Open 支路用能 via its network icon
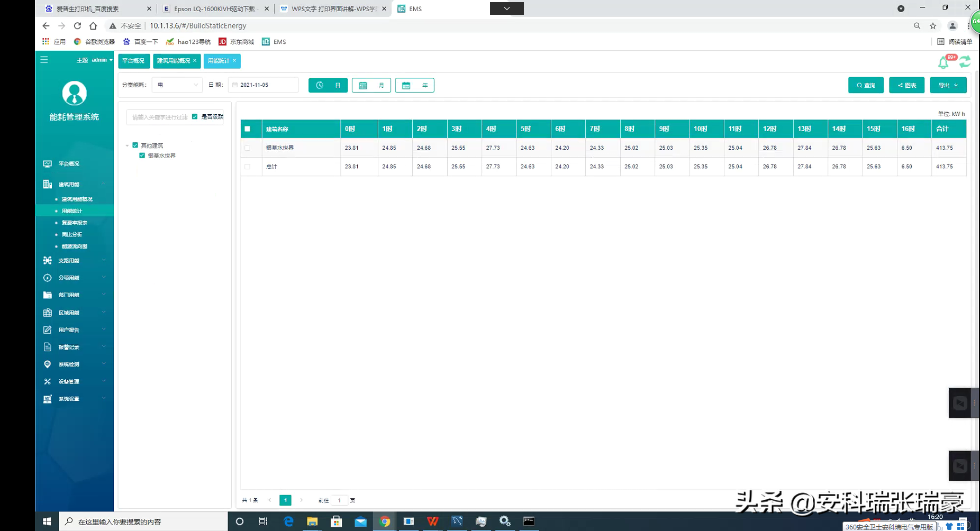The width and height of the screenshot is (980, 531). 48,261
